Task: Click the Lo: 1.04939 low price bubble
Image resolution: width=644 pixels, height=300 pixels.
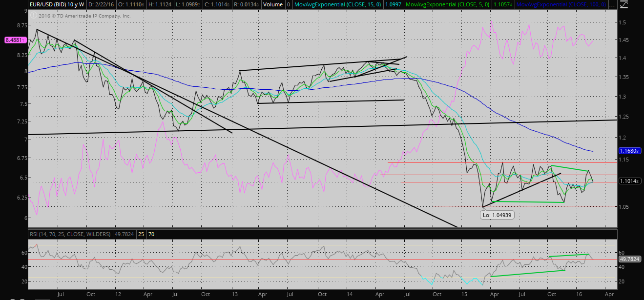Action: (498, 215)
